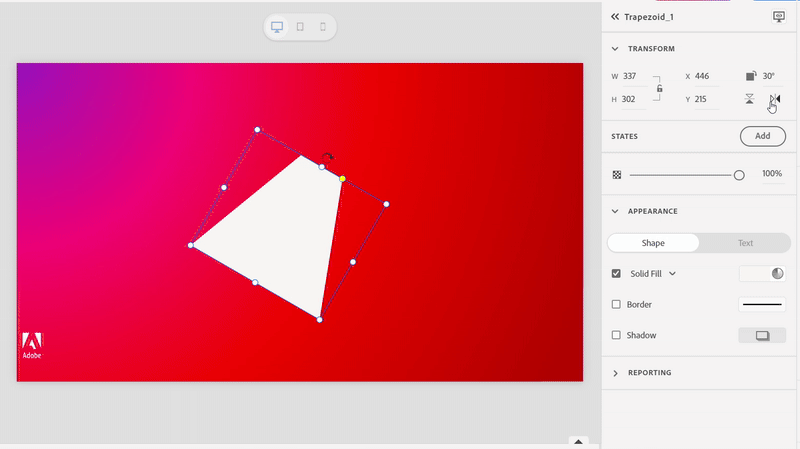Collapse the properties panel with the double arrow

tap(615, 17)
